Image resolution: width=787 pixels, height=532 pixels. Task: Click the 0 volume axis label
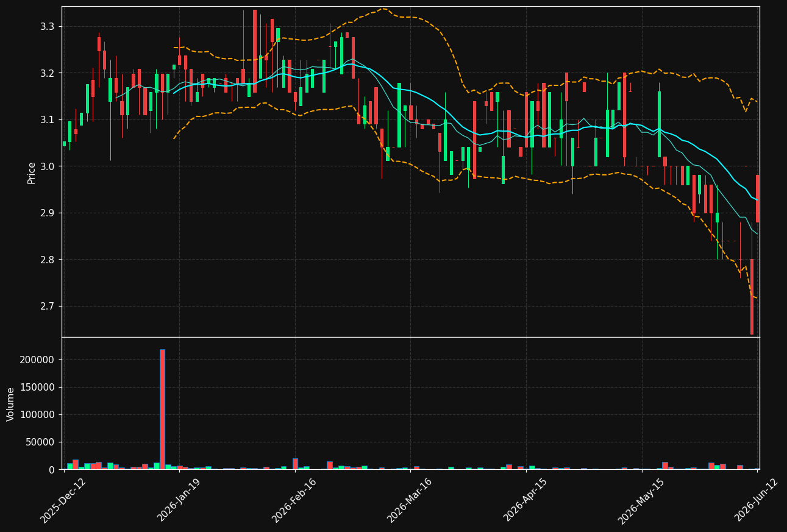point(51,470)
